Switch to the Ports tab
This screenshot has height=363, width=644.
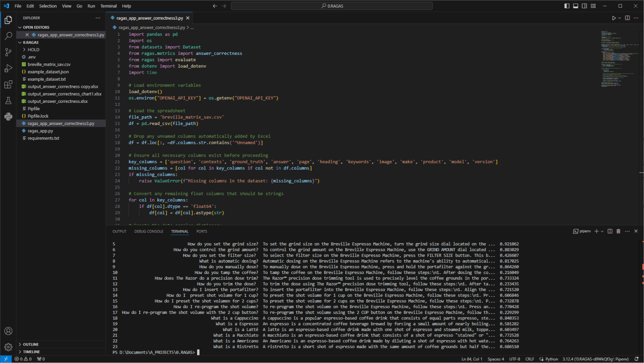click(202, 232)
